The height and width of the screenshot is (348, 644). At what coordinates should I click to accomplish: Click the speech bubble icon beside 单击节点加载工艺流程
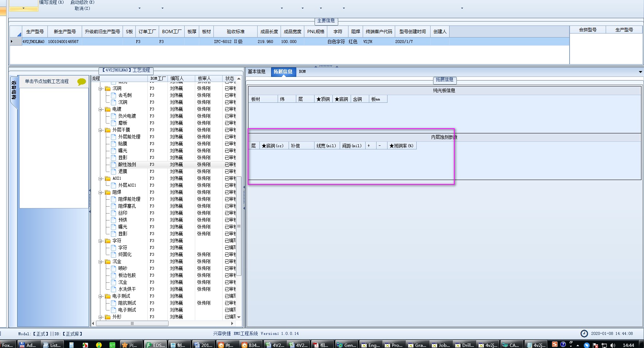coord(82,82)
